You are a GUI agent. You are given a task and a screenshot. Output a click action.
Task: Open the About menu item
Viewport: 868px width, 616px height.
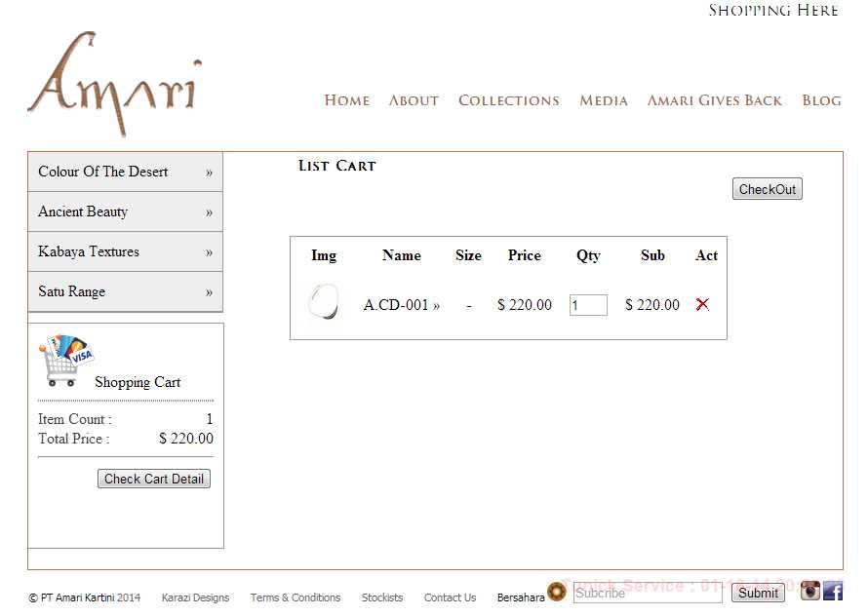pos(414,100)
